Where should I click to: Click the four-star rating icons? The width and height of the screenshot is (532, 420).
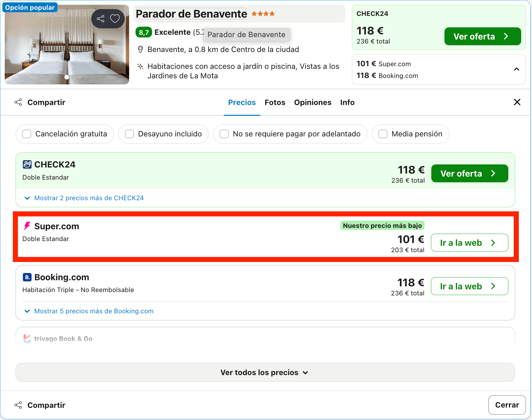tap(263, 14)
